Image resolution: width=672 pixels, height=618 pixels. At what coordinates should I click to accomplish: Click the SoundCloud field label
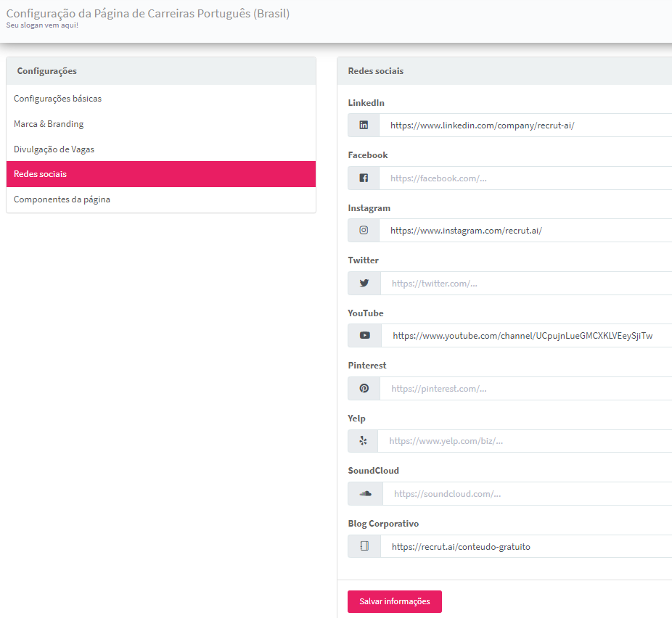[x=373, y=471]
